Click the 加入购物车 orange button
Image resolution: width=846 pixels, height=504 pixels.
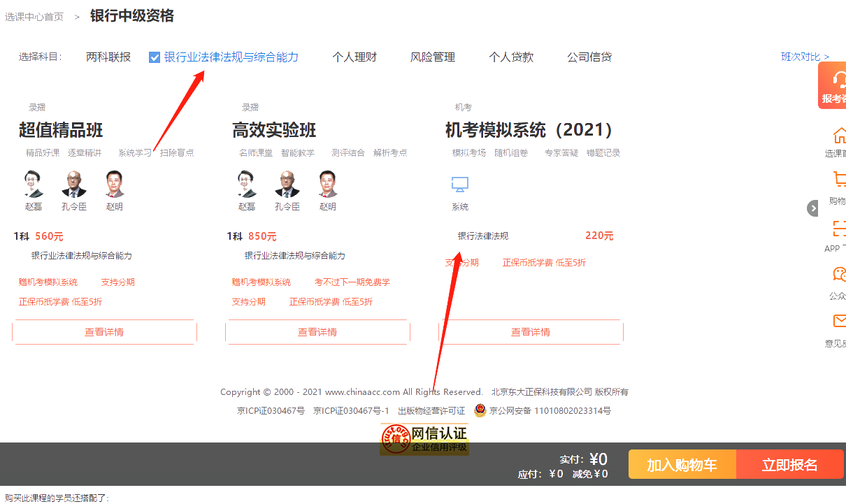point(682,463)
